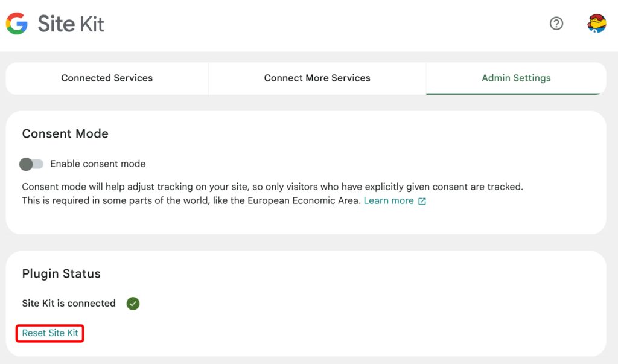Click the Enable consent mode label
Screen dimensions: 618x364
[98, 164]
